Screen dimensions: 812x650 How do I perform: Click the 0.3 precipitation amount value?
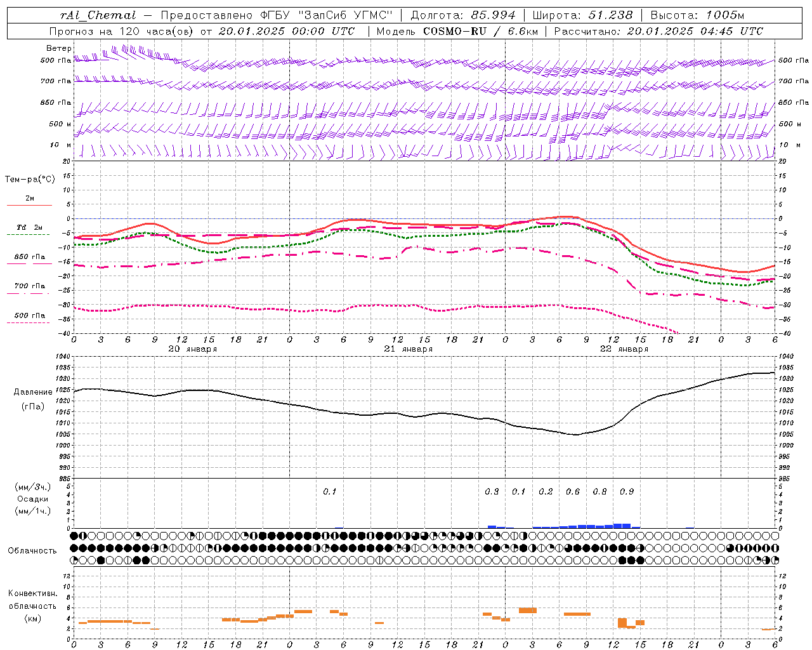pos(492,492)
